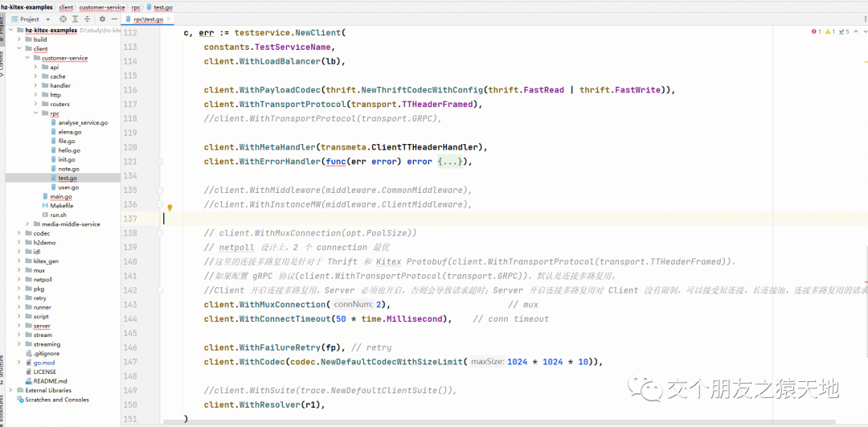Click the go.mod file icon

29,363
